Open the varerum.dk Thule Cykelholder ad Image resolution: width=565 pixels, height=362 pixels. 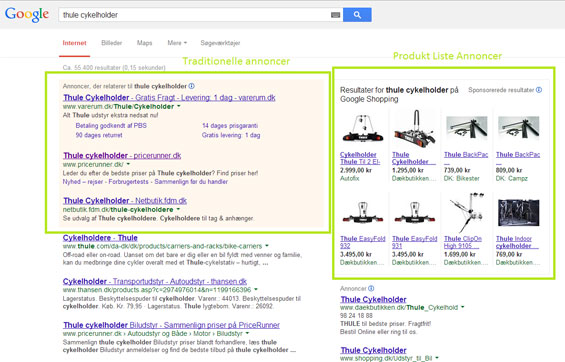coord(169,98)
